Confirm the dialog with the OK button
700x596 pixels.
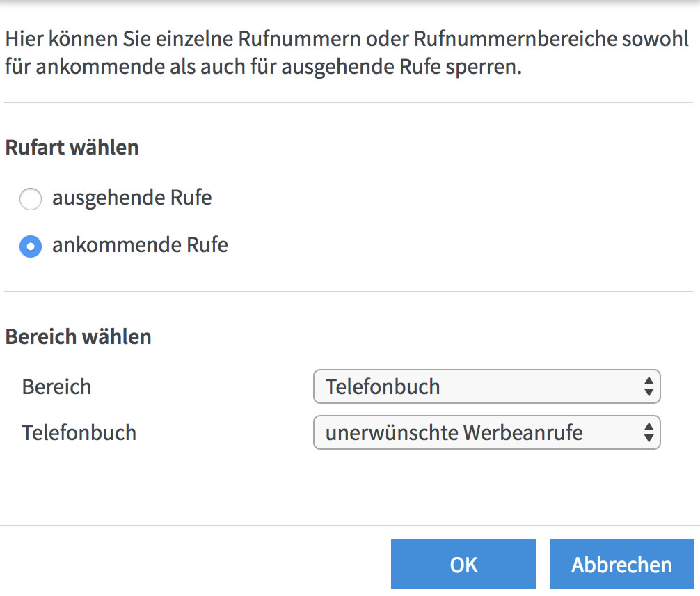point(463,565)
